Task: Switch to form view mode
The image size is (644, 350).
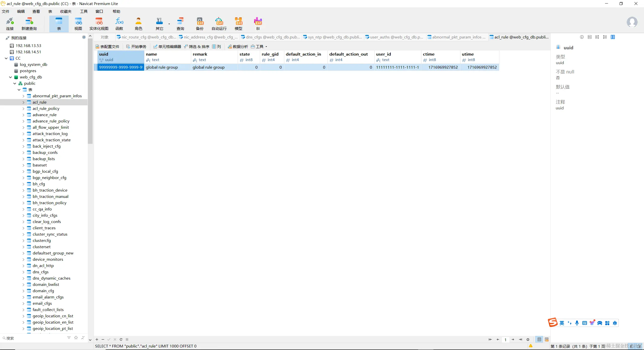Action: point(547,339)
